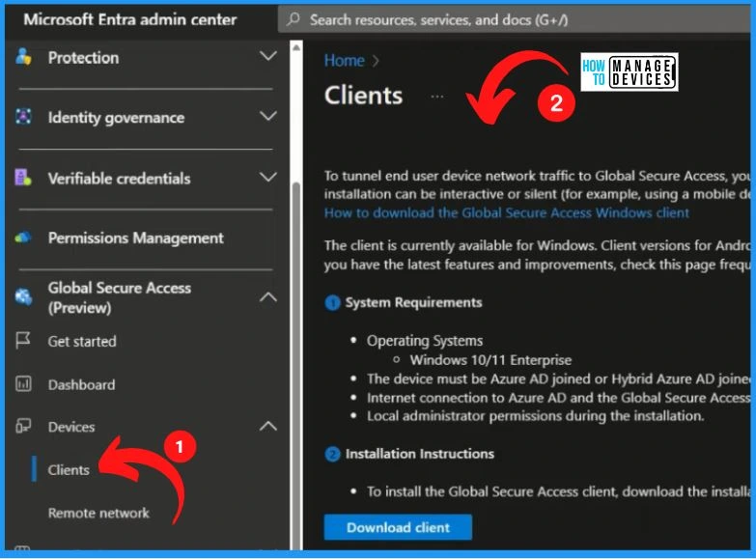The width and height of the screenshot is (756, 559).
Task: Open the Dashboard page
Action: (x=81, y=385)
